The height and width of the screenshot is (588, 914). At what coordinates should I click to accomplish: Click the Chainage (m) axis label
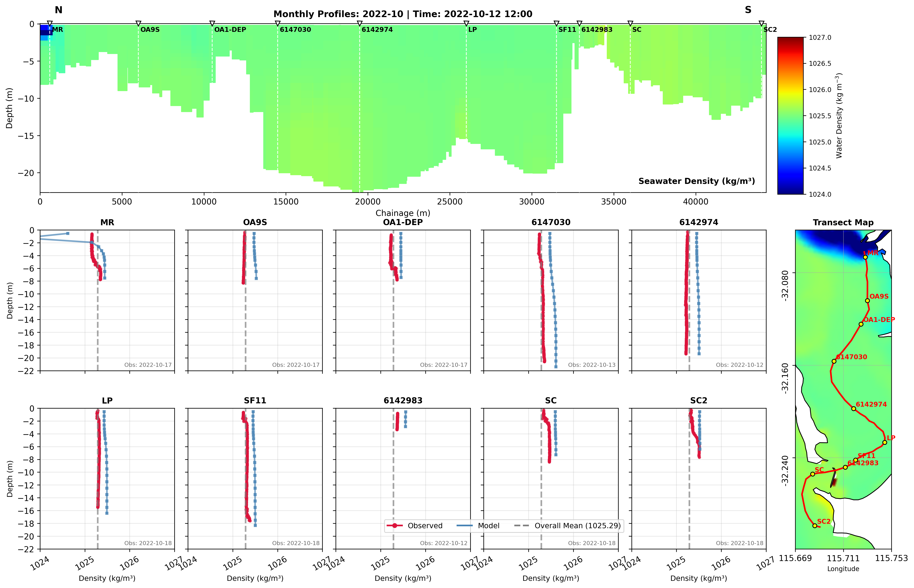[x=403, y=213]
